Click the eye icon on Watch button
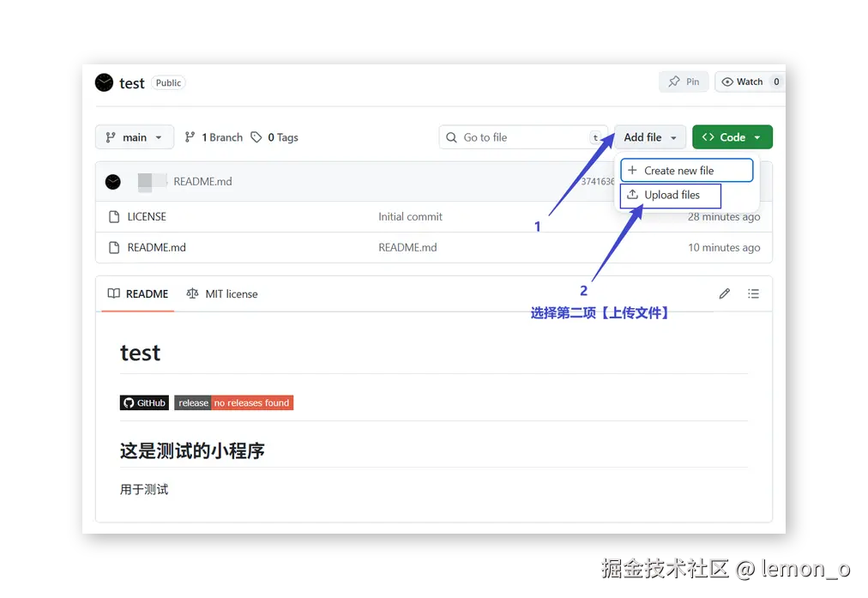The height and width of the screenshot is (598, 868). [x=728, y=81]
